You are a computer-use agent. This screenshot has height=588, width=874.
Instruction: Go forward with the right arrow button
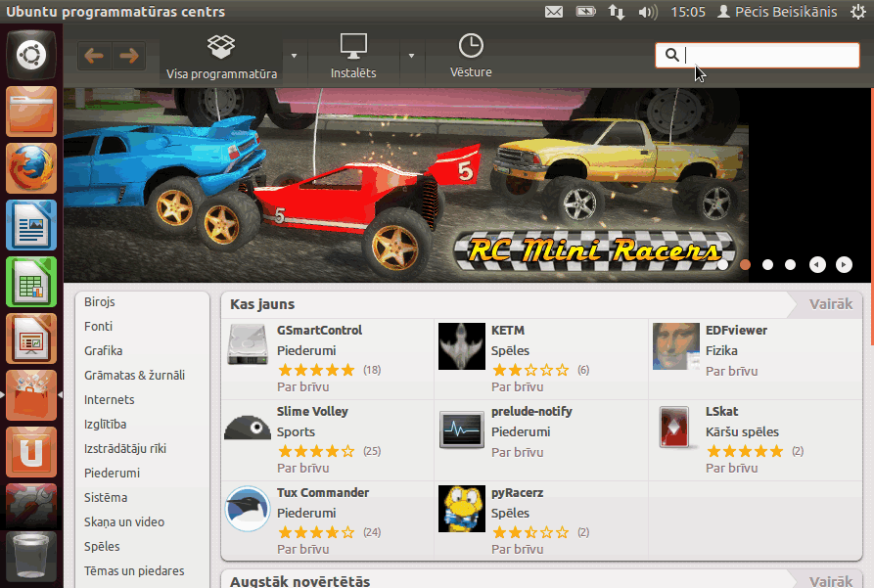click(x=129, y=56)
